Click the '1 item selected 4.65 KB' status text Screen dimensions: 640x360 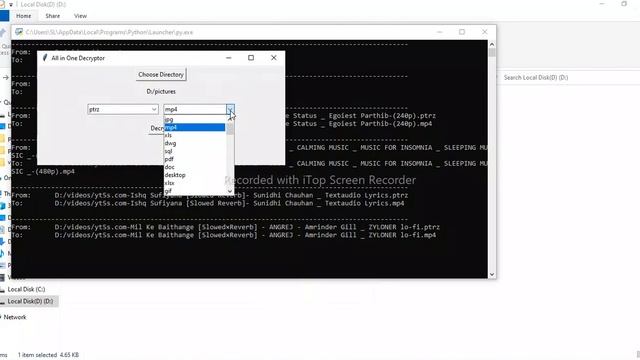pyautogui.click(x=48, y=355)
